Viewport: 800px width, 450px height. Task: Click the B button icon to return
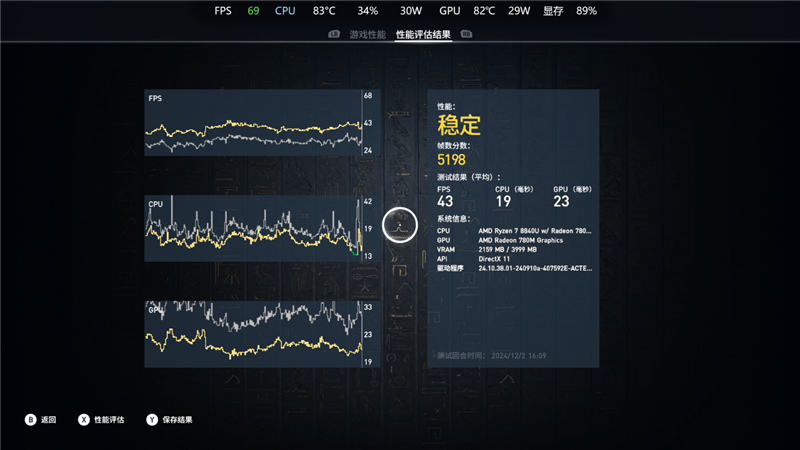click(x=31, y=419)
